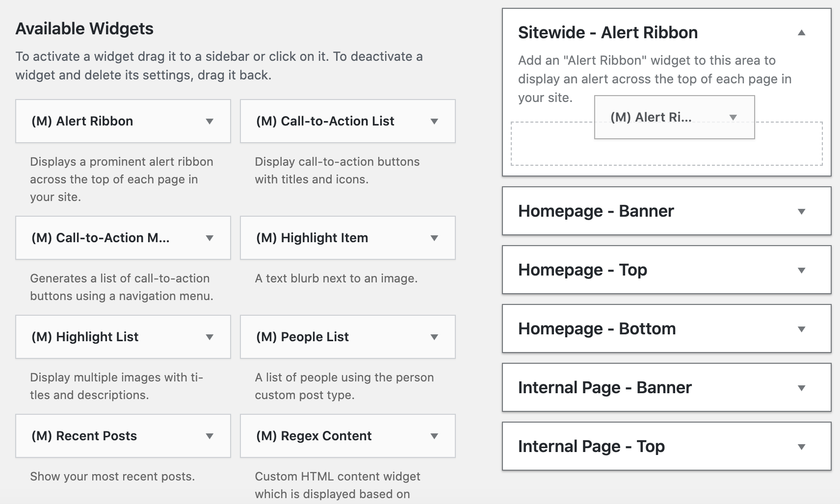Select the Homepage - Banner title bar
This screenshot has height=504, width=840.
(x=596, y=210)
